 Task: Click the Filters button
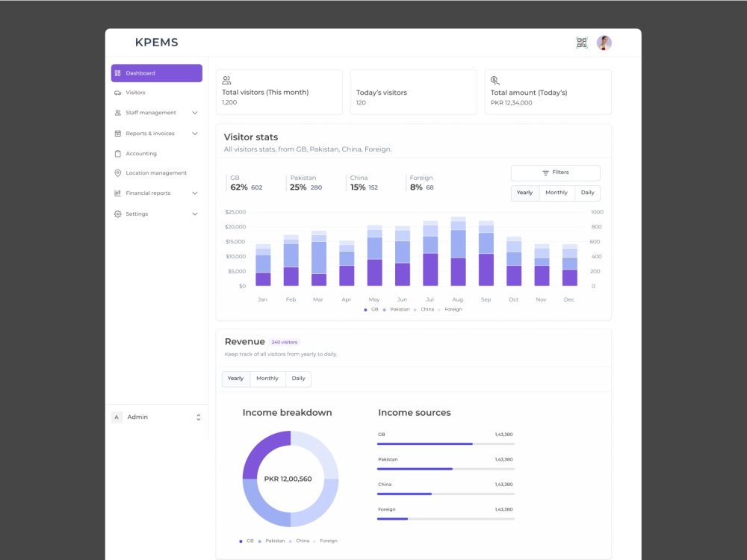tap(555, 172)
